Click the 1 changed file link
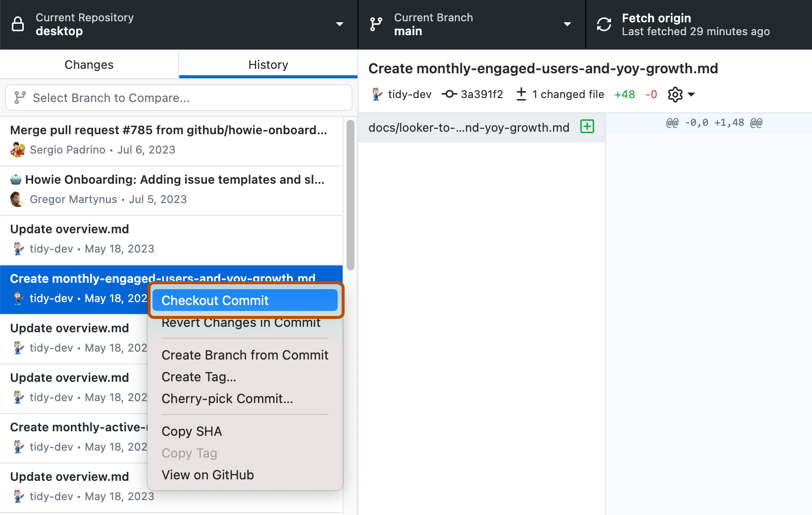This screenshot has width=812, height=515. click(567, 94)
